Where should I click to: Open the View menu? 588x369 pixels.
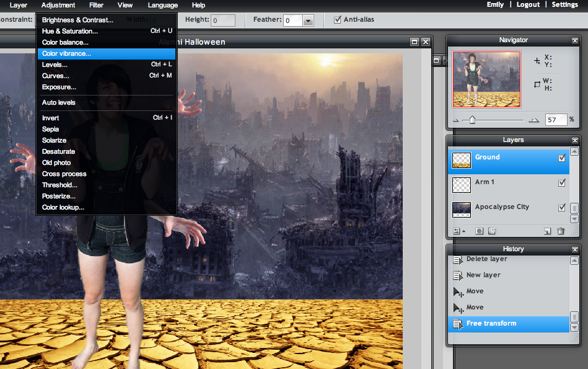pyautogui.click(x=125, y=5)
